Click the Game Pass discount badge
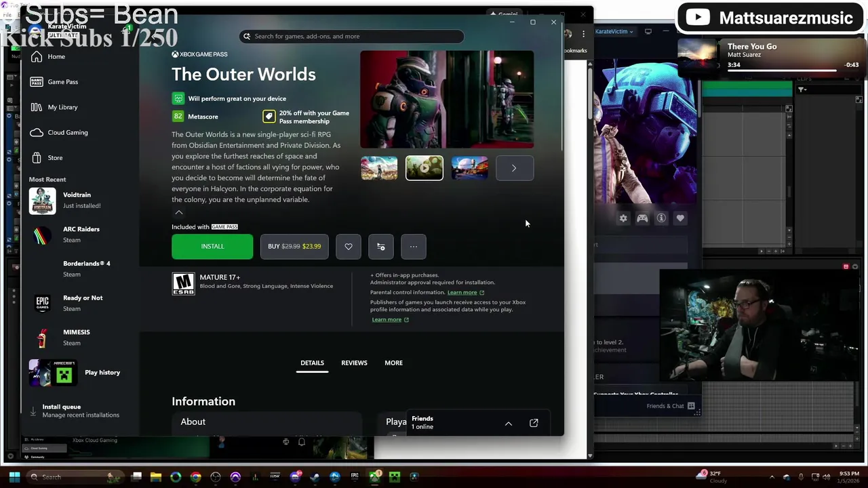Screen dimensions: 868x488 (x=269, y=117)
